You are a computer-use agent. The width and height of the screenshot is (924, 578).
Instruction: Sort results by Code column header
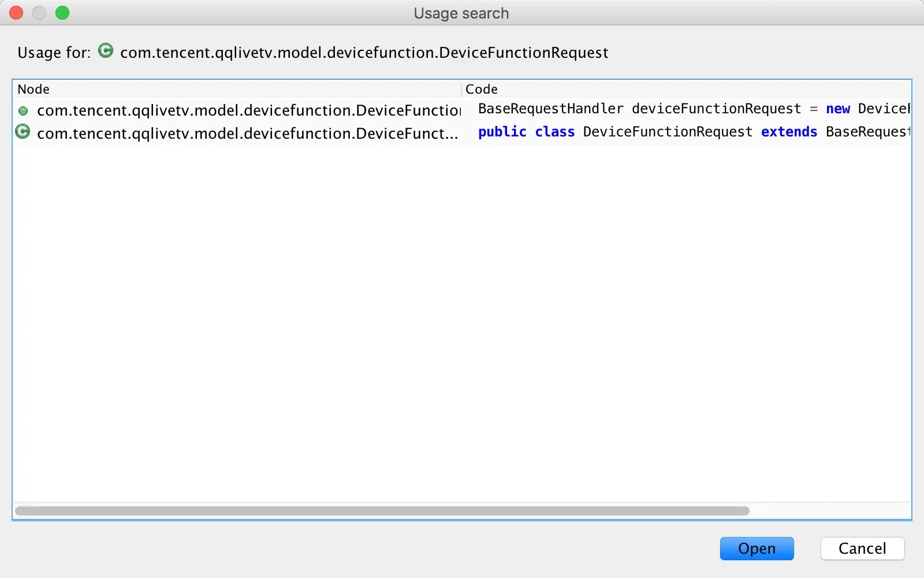point(687,89)
